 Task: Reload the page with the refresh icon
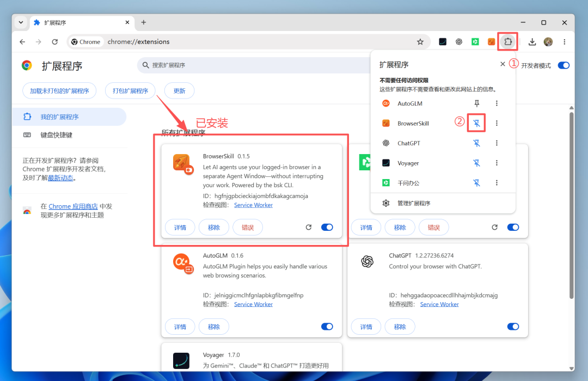[x=55, y=41]
